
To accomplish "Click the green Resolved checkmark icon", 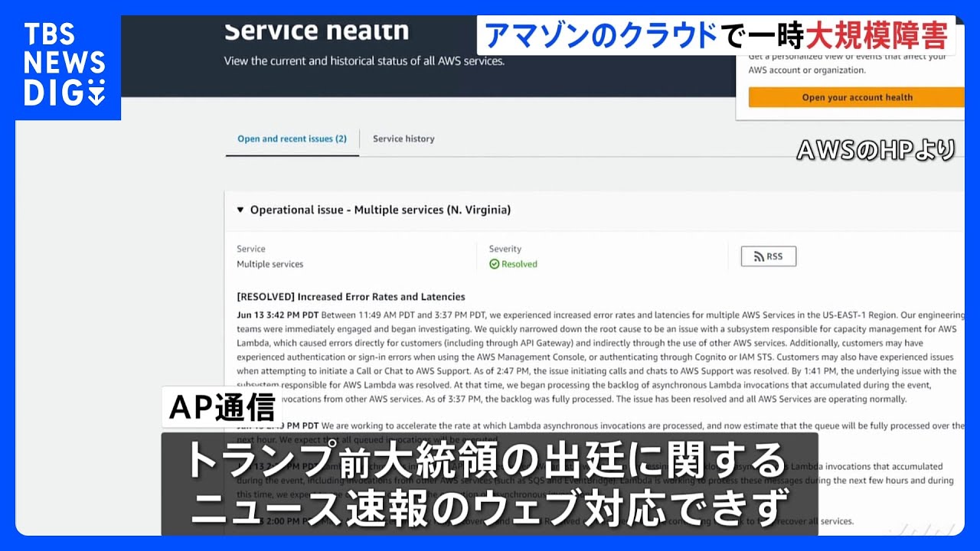I will pos(495,264).
